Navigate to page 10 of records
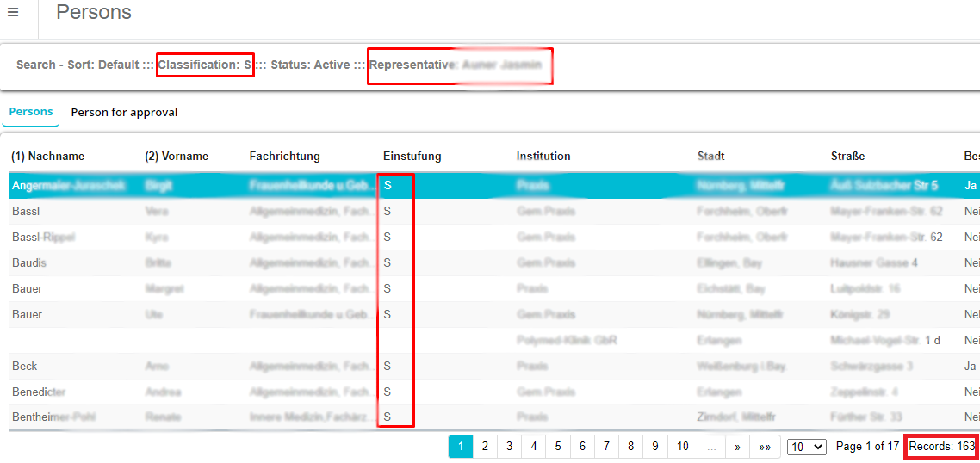 point(682,447)
